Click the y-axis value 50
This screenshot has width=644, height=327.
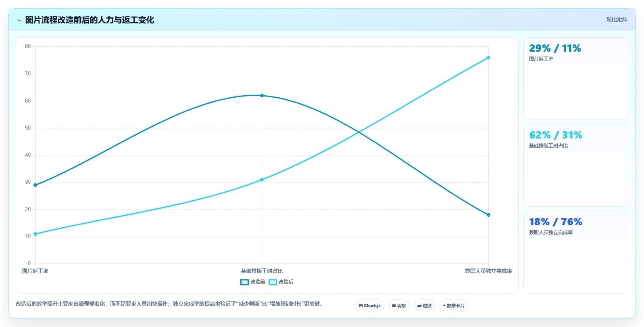28,128
